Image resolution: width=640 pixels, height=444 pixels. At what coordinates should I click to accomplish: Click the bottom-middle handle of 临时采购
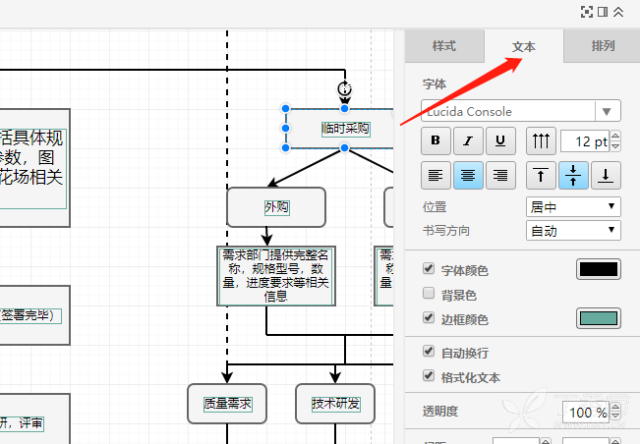point(344,148)
